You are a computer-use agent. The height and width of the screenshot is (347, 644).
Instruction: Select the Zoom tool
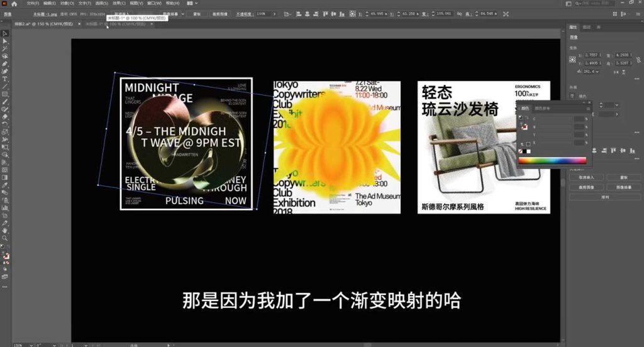coord(5,238)
